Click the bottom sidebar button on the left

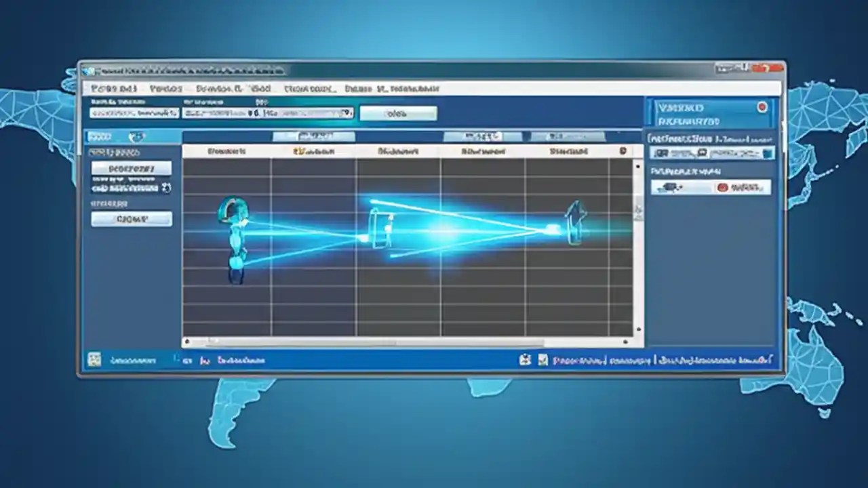132,218
